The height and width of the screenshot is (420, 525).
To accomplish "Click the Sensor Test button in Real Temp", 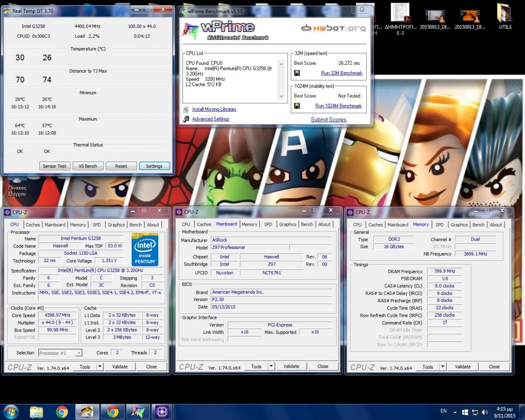I will point(55,166).
